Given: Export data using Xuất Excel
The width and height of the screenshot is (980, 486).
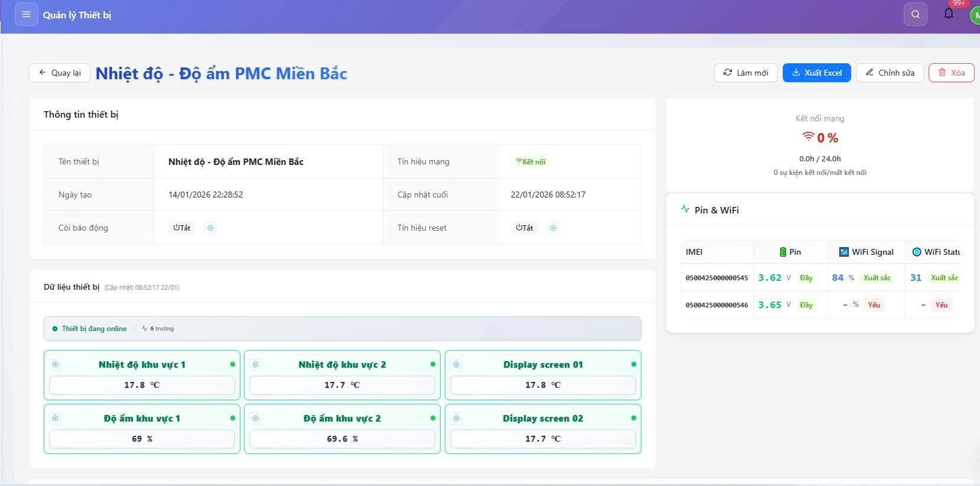Looking at the screenshot, I should (x=816, y=73).
